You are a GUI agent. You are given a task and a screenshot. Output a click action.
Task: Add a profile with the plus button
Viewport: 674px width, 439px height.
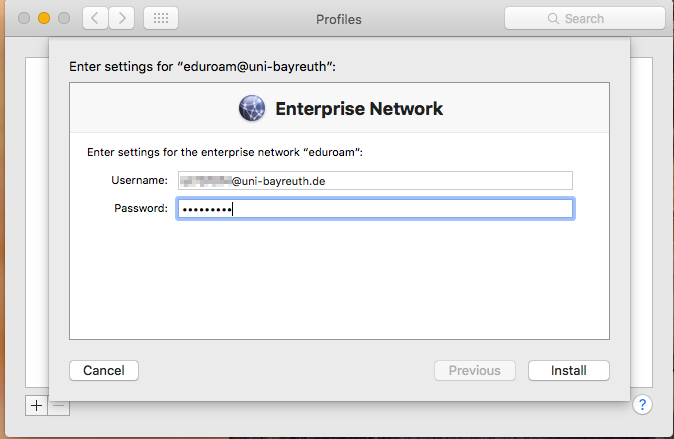click(x=36, y=405)
